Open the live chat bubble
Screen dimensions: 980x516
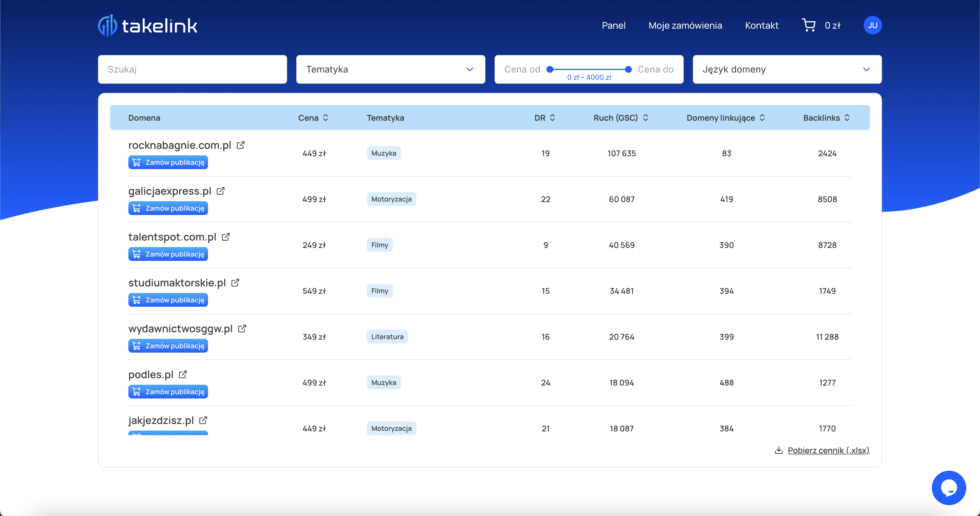click(948, 487)
